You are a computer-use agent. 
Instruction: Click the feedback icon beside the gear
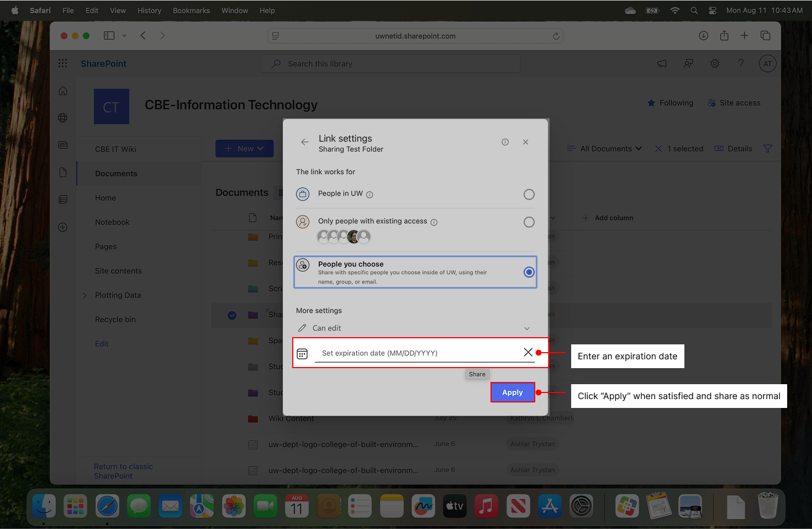click(x=688, y=63)
